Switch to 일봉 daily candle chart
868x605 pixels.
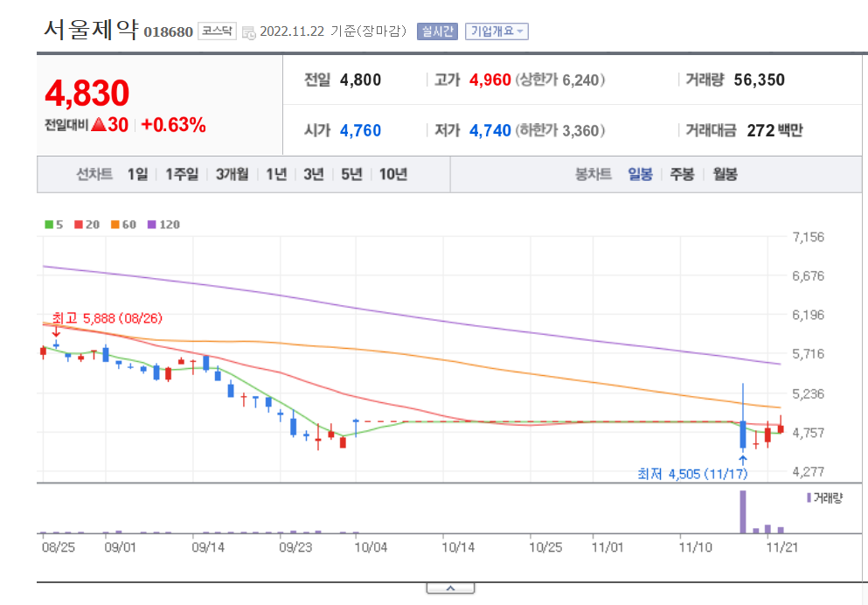tap(640, 174)
